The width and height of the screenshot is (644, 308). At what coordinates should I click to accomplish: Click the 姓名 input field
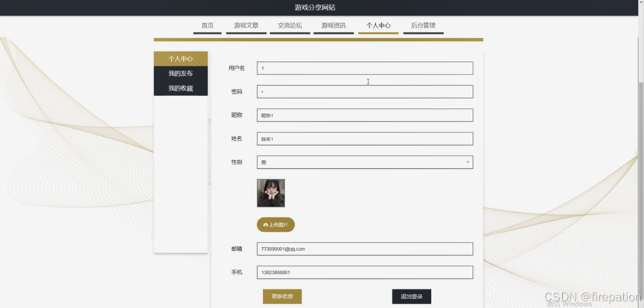365,139
